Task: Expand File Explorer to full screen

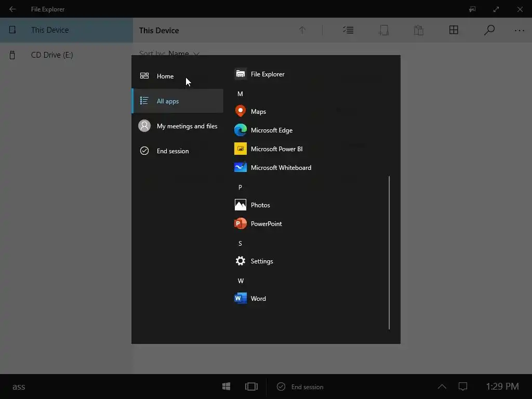Action: [496, 9]
